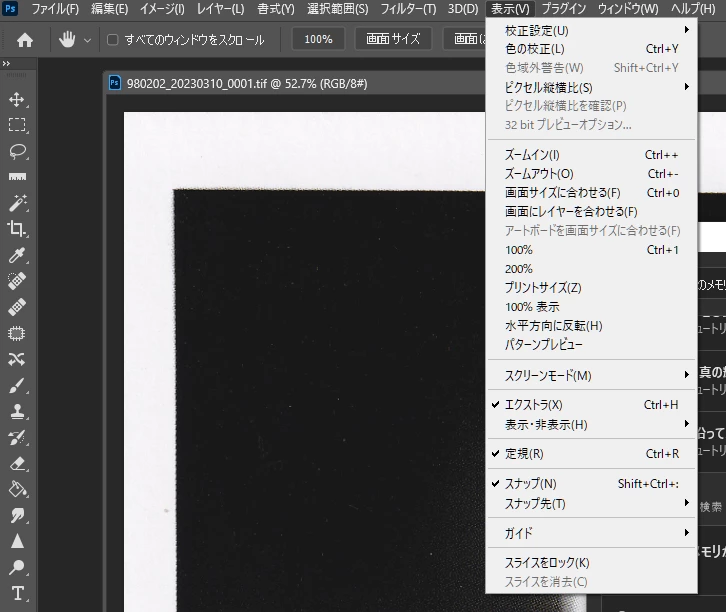Viewport: 726px width, 612px height.
Task: Select the Smudge tool
Action: 17,515
